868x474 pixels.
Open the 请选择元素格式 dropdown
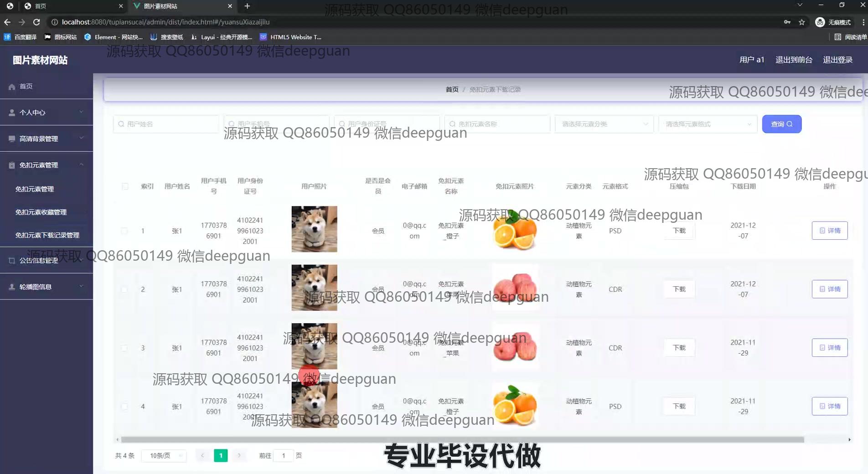click(x=708, y=124)
